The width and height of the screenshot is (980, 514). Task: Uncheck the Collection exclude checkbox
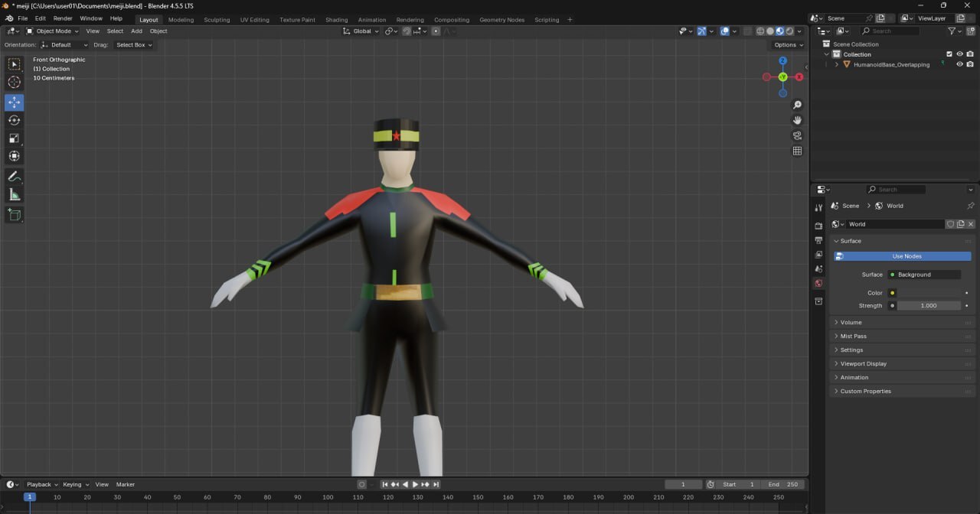pyautogui.click(x=949, y=54)
